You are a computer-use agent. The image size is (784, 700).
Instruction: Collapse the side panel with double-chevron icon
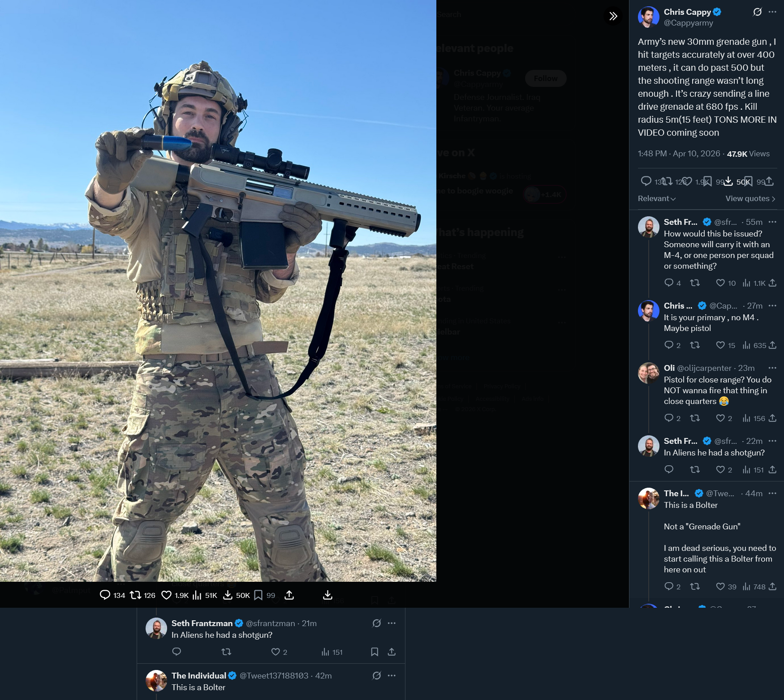coord(613,16)
